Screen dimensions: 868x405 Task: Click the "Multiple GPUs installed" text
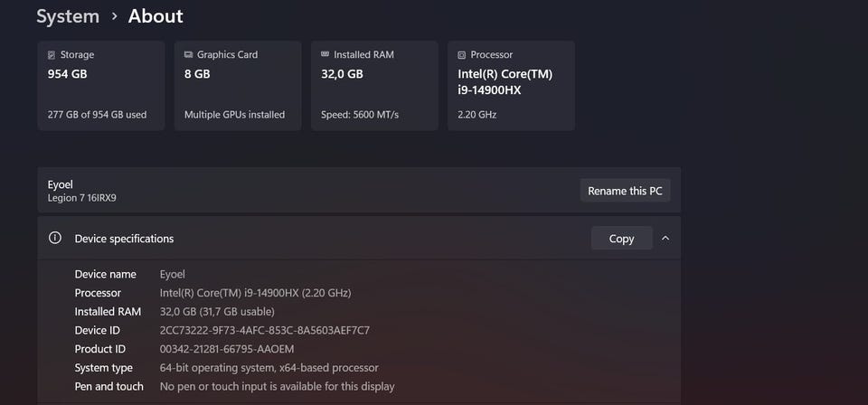[x=234, y=115]
